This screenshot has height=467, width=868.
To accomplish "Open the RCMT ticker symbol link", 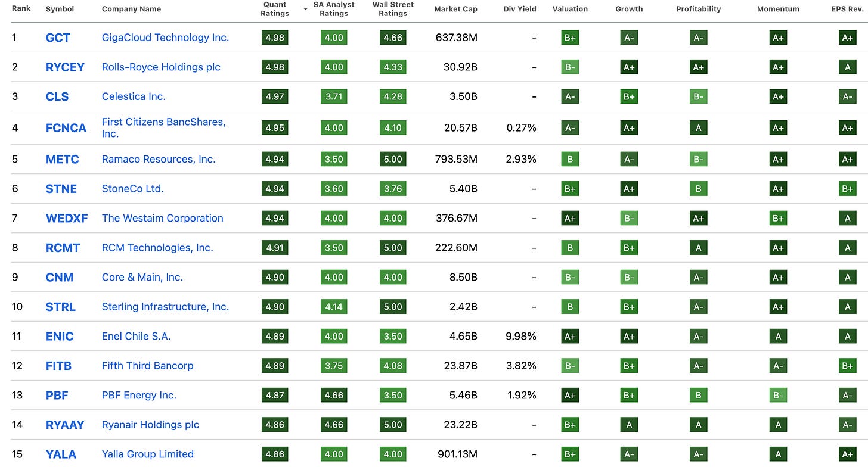I will click(63, 248).
